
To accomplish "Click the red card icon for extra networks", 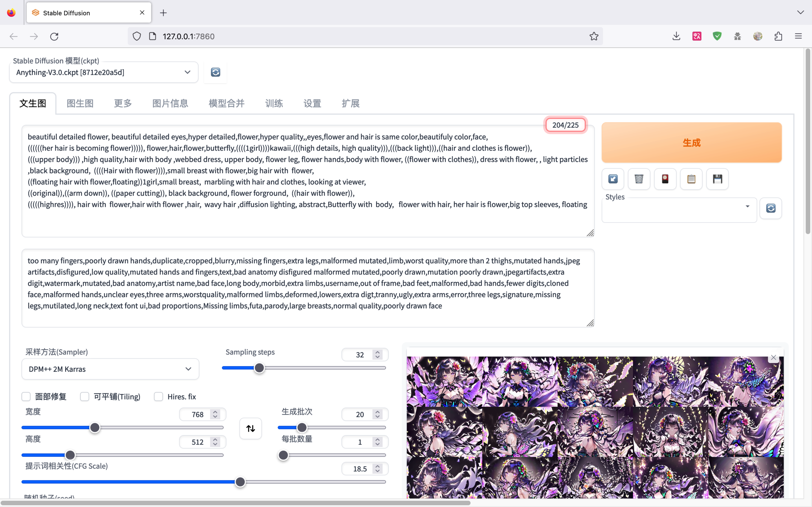I will pyautogui.click(x=665, y=179).
